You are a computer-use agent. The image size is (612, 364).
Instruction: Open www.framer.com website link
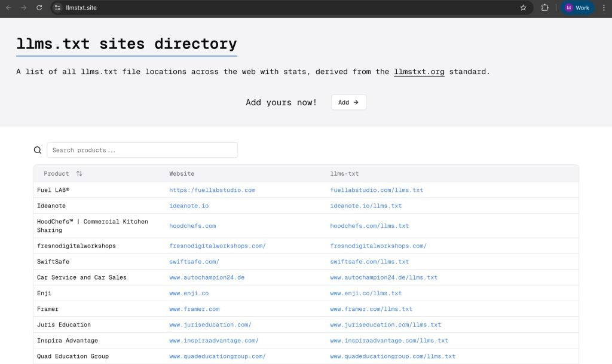[x=194, y=309]
